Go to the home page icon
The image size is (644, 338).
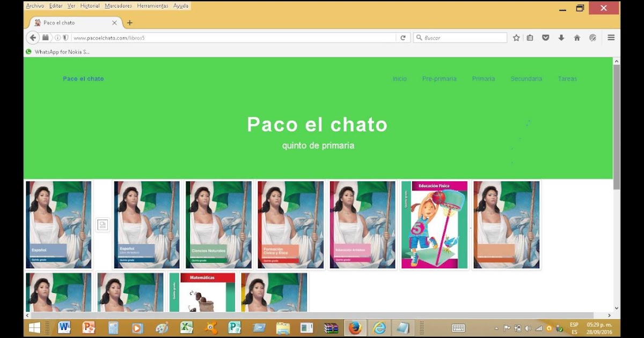[x=577, y=38]
